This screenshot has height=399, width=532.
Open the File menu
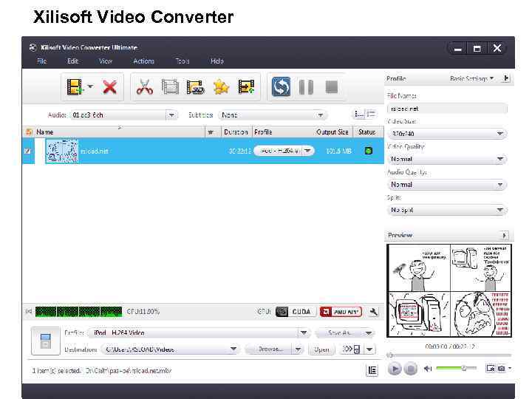point(41,61)
